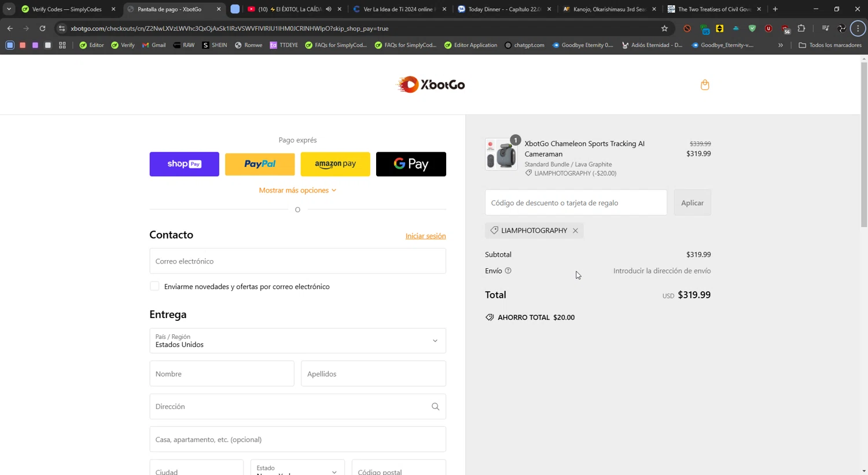Click the XbotGo logo
868x475 pixels.
[431, 85]
